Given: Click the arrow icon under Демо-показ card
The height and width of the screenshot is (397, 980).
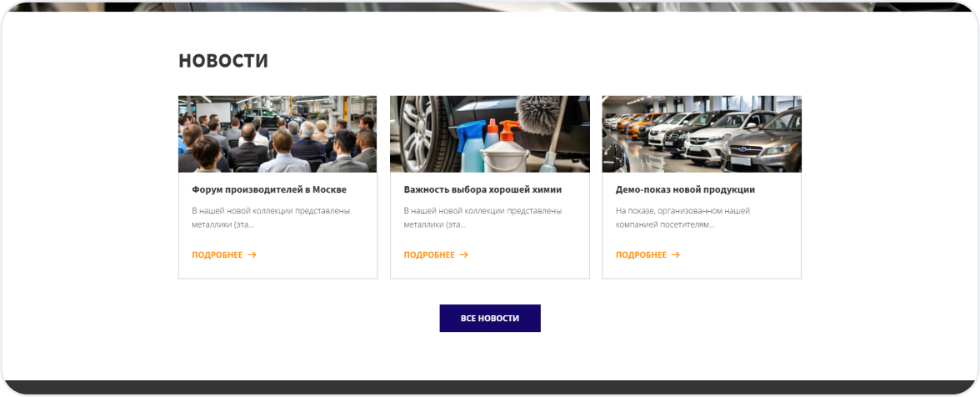Looking at the screenshot, I should (676, 255).
